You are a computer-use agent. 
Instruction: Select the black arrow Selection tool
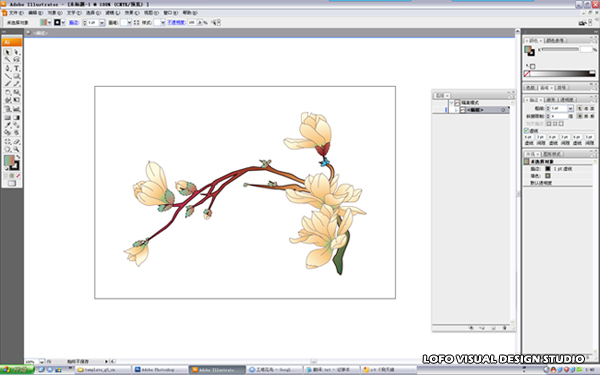pos(7,52)
